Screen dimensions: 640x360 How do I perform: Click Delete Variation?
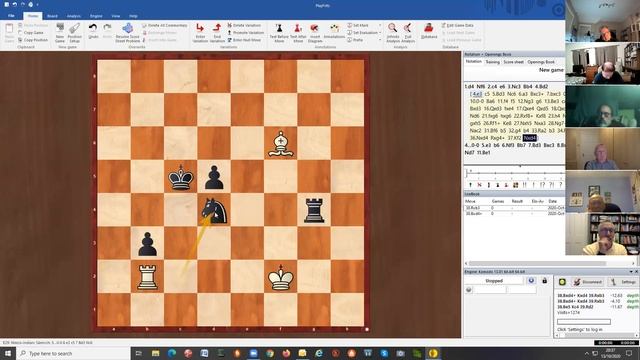pos(245,25)
